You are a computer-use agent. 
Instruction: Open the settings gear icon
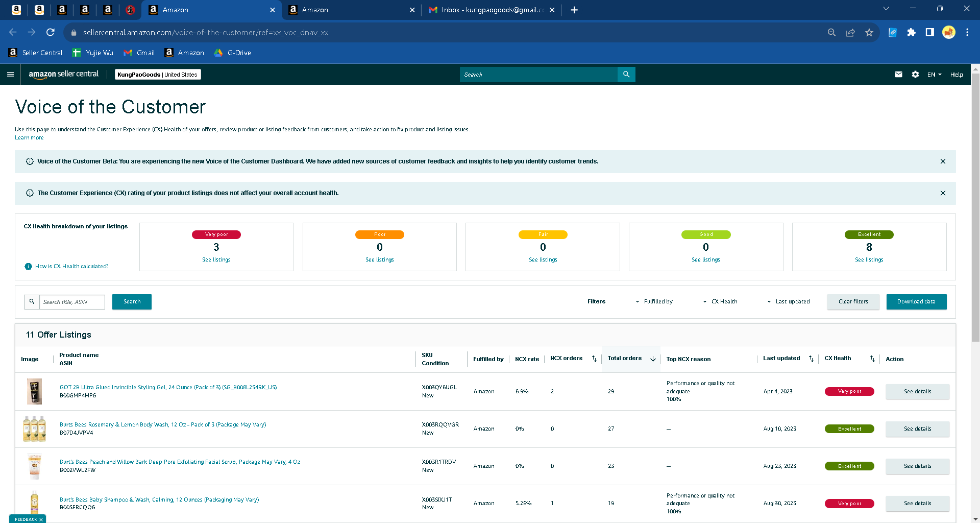click(x=915, y=75)
